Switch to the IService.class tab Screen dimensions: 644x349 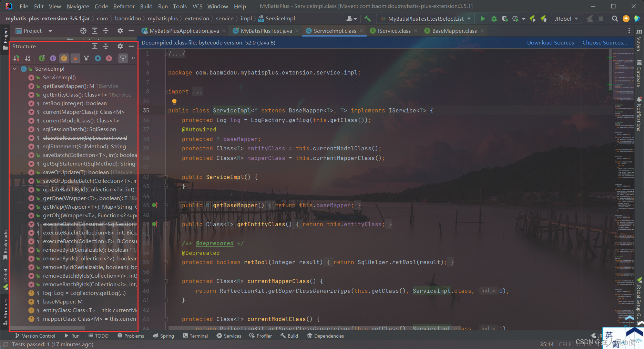(394, 31)
